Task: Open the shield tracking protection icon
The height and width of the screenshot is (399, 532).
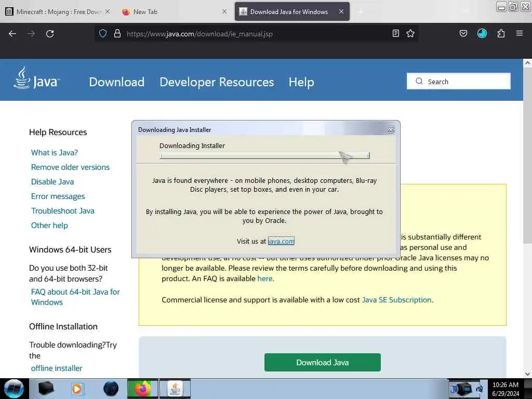Action: click(x=103, y=34)
